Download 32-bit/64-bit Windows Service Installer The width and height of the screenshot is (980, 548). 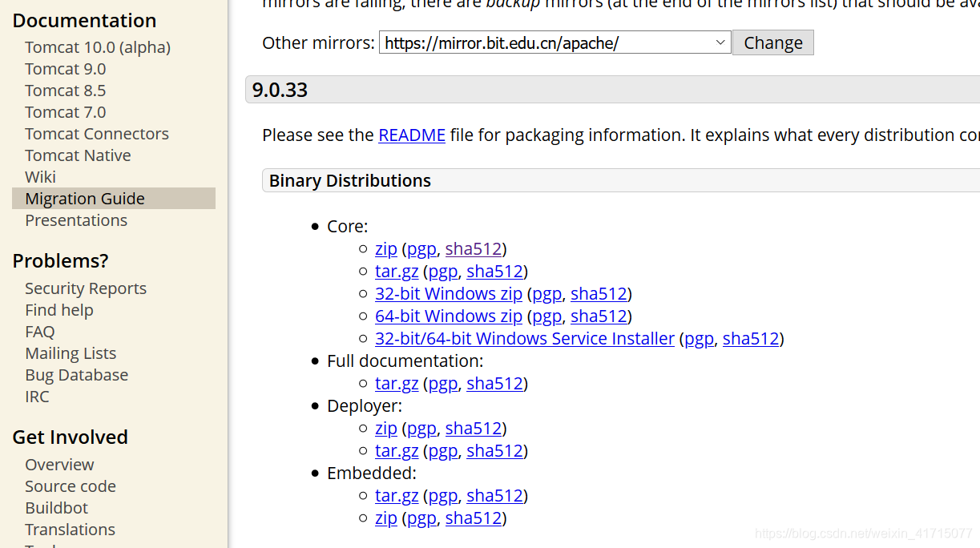[525, 339]
